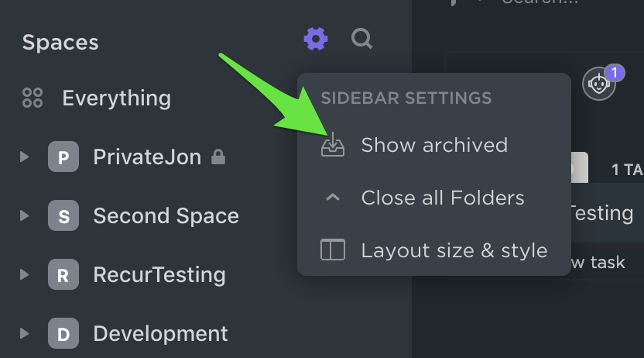Click the Show archived inbox icon
The width and height of the screenshot is (644, 358).
click(333, 145)
